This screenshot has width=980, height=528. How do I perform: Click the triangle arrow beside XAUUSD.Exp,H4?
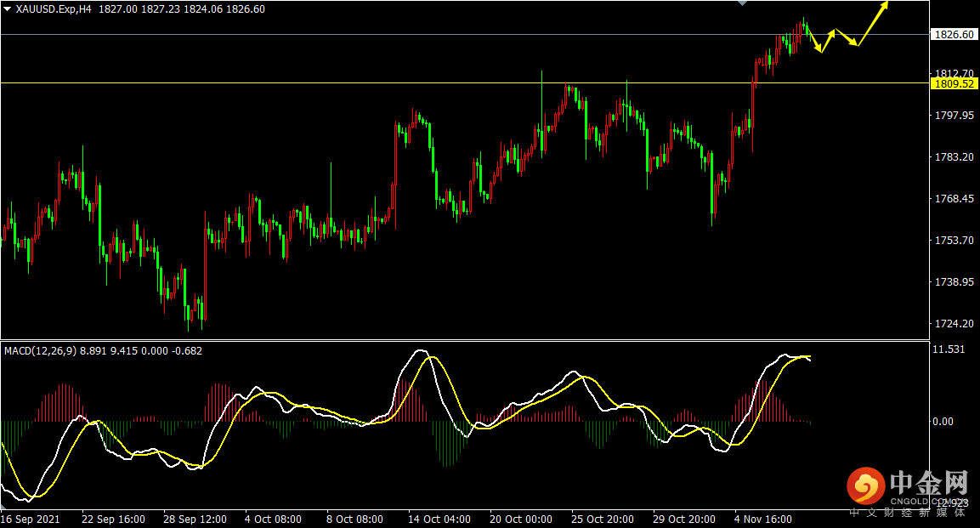[8, 9]
